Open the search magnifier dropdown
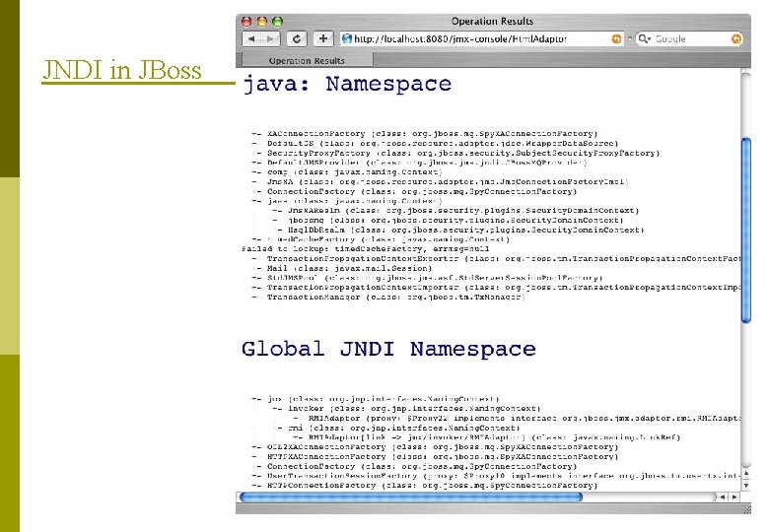The image size is (769, 532). coord(645,38)
